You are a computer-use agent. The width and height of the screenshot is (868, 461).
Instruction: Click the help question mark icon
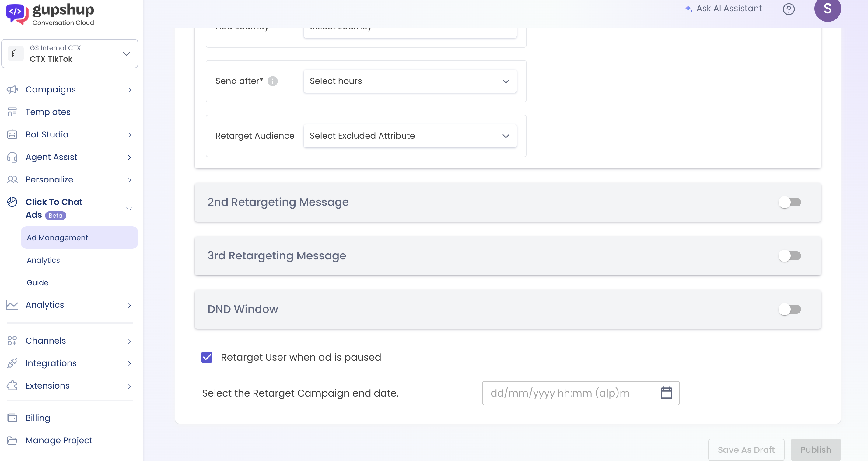789,9
